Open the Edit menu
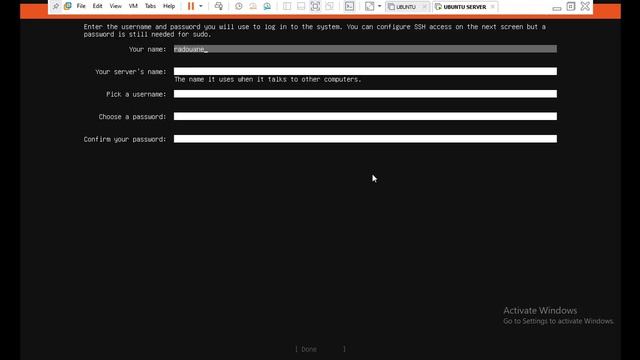640x360 pixels. pyautogui.click(x=97, y=6)
